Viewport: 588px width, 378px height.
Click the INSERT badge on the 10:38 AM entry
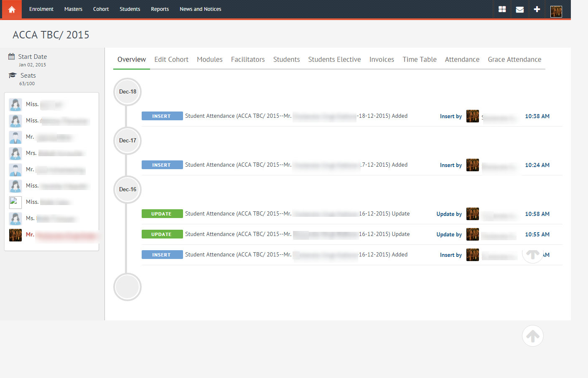pyautogui.click(x=162, y=116)
